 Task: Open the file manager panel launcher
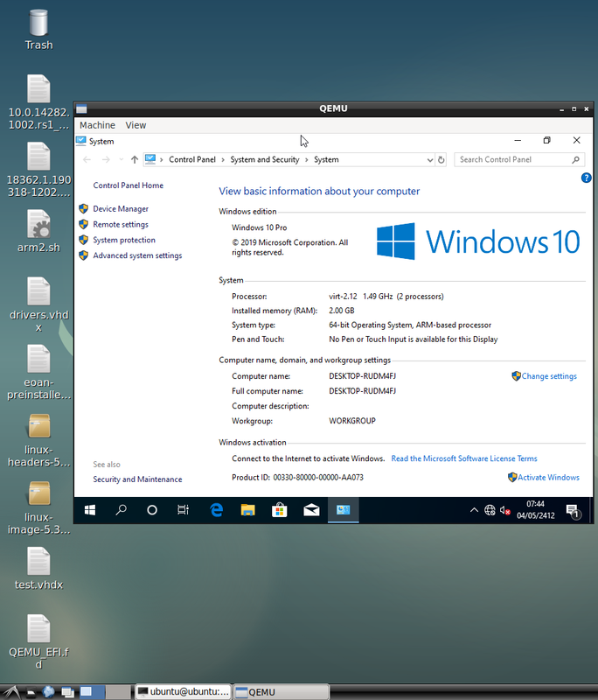click(31, 692)
